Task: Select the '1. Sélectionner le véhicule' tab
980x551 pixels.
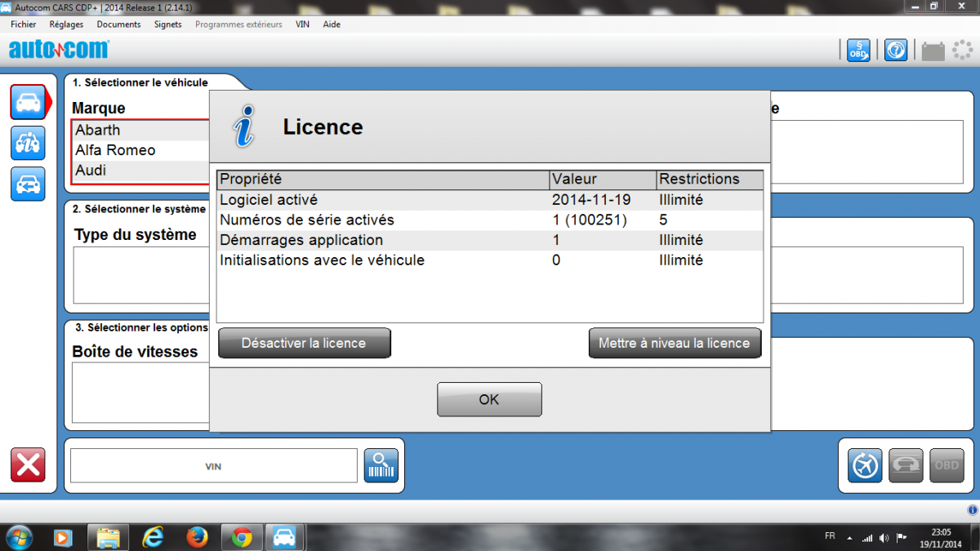Action: point(140,82)
